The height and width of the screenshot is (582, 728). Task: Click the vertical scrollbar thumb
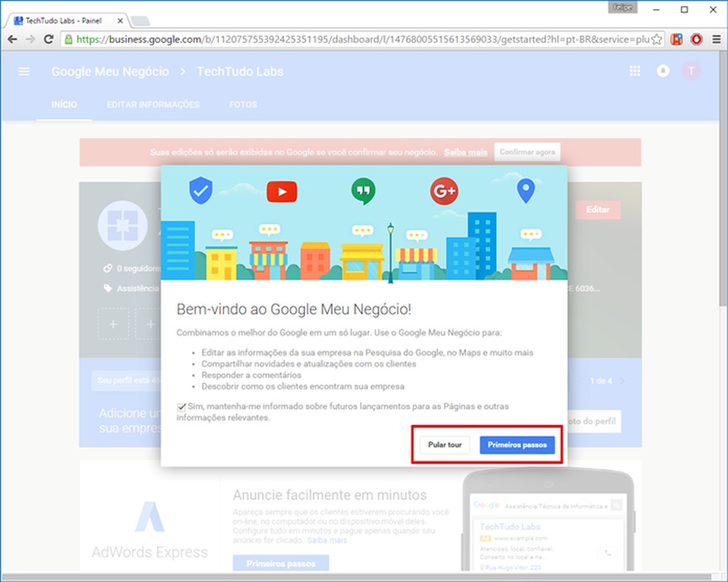723,179
